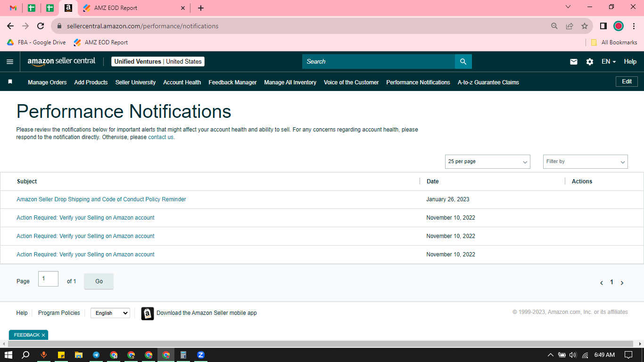The image size is (644, 362).
Task: Open Program Policies footer link
Action: point(59,313)
